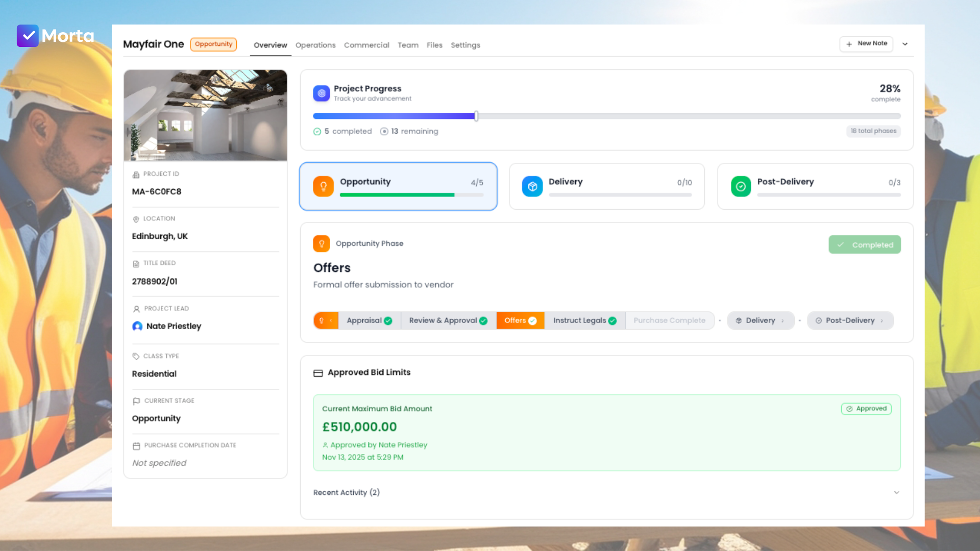Click the green check next to Review & Approval

click(x=483, y=321)
